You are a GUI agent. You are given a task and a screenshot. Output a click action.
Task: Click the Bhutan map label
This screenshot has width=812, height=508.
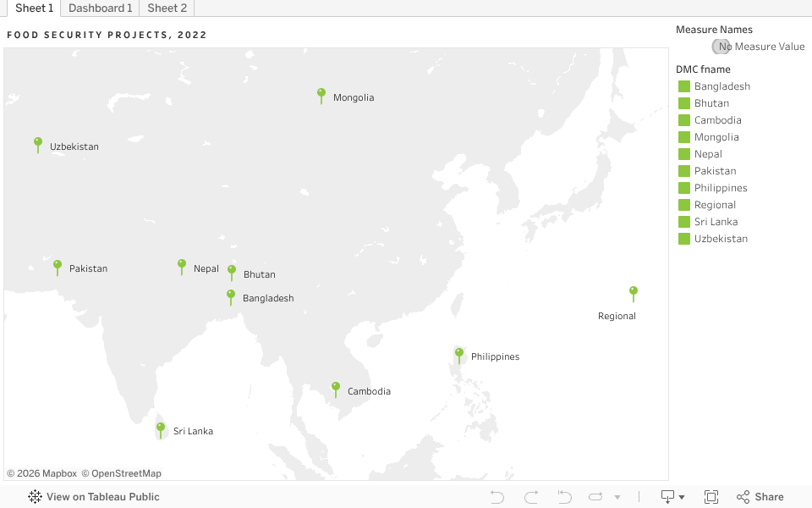[x=260, y=274]
